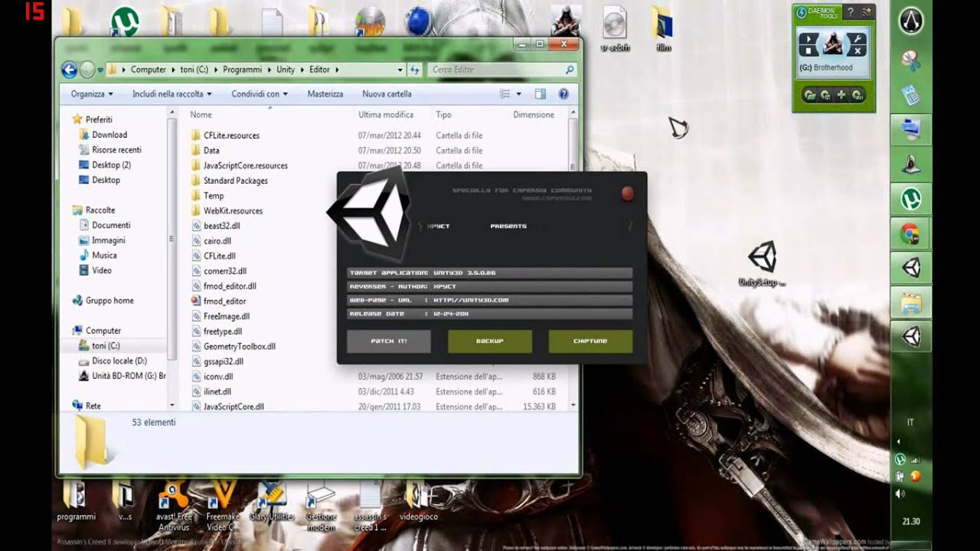Click the 21.30 system clock
This screenshot has width=980, height=551.
click(910, 521)
